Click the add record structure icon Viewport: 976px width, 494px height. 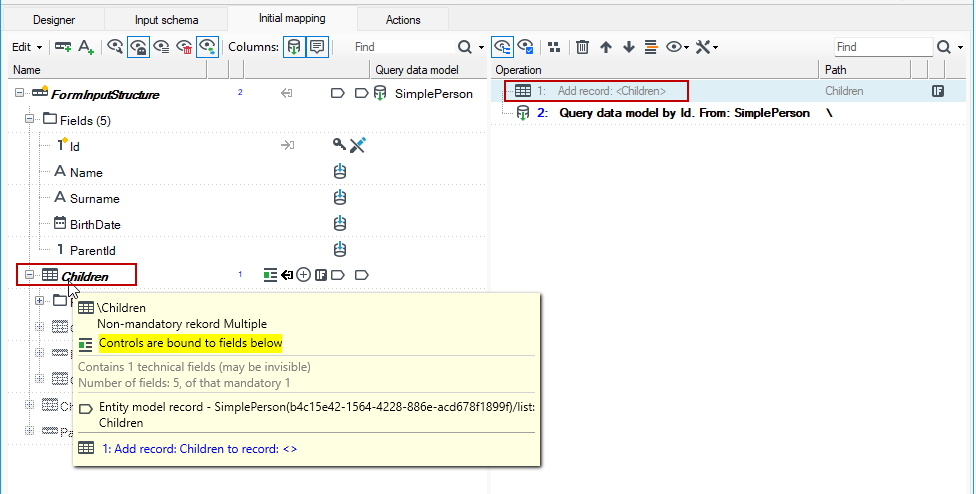pyautogui.click(x=62, y=47)
